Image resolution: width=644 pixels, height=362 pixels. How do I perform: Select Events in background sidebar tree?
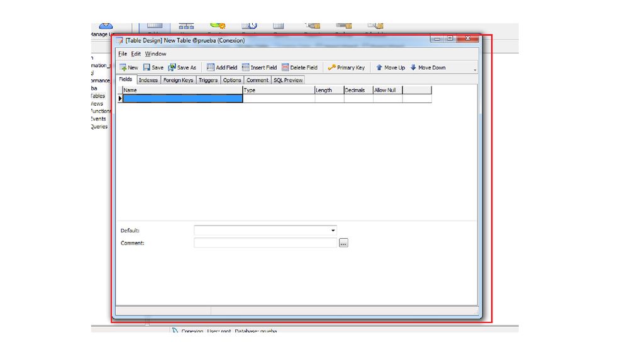pos(99,119)
